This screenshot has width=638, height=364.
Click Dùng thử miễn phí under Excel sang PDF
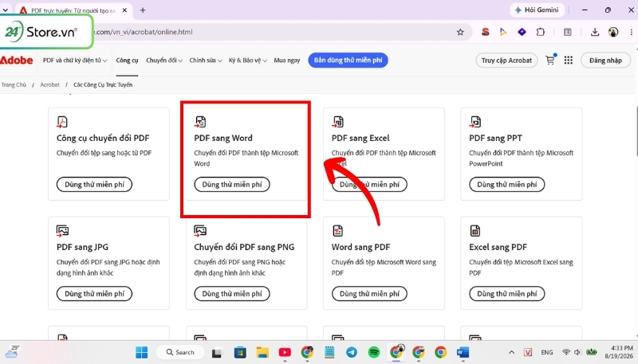coord(507,294)
